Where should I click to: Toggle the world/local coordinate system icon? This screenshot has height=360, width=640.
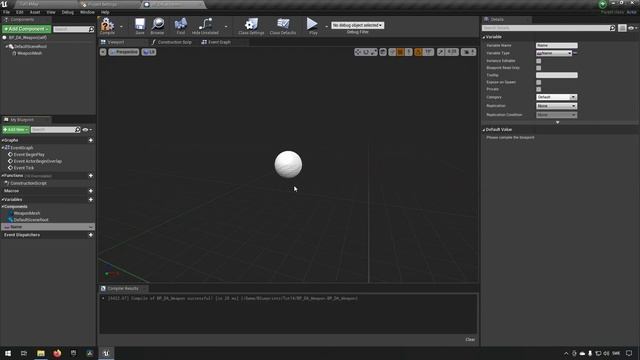click(383, 52)
